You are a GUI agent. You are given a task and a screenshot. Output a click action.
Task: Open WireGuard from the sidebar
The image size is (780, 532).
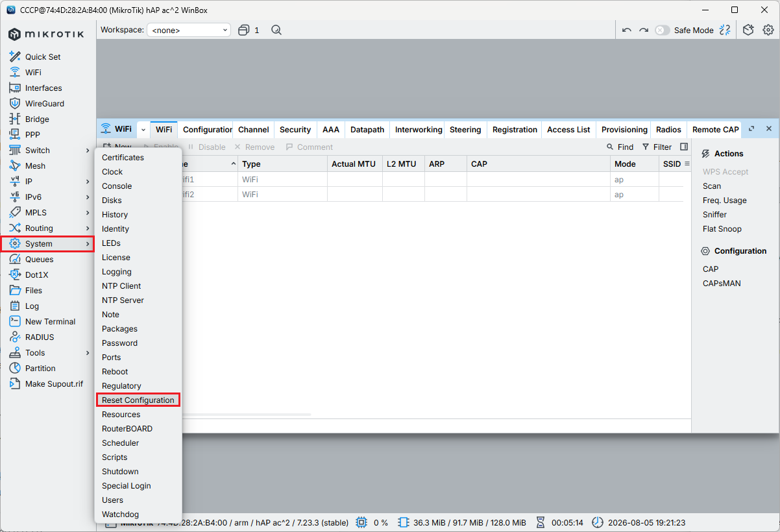pos(45,104)
